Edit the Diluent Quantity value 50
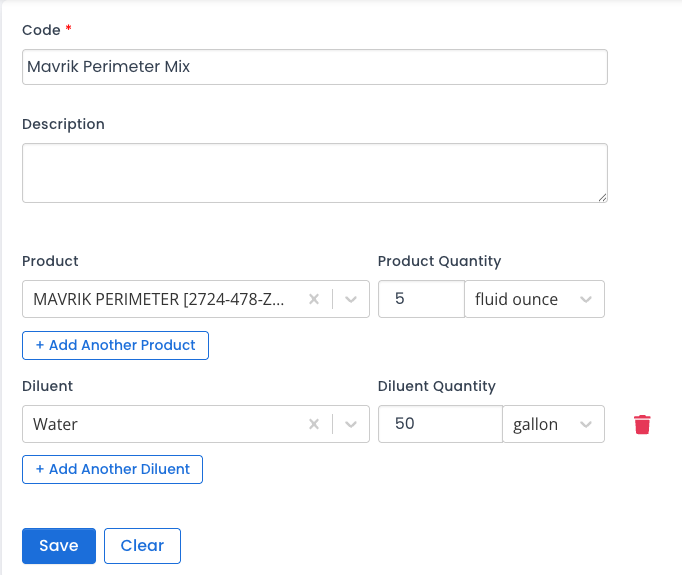Screen dimensions: 682x575 (441, 424)
